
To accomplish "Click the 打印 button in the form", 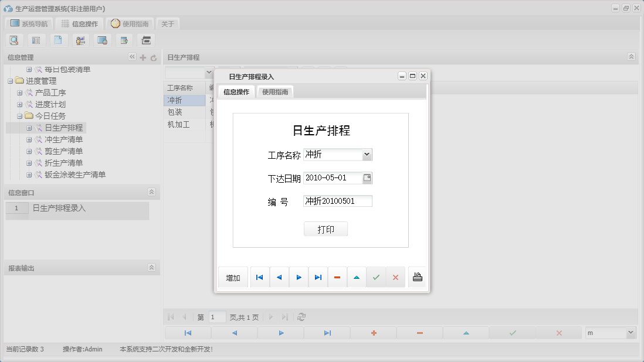I will [x=326, y=228].
